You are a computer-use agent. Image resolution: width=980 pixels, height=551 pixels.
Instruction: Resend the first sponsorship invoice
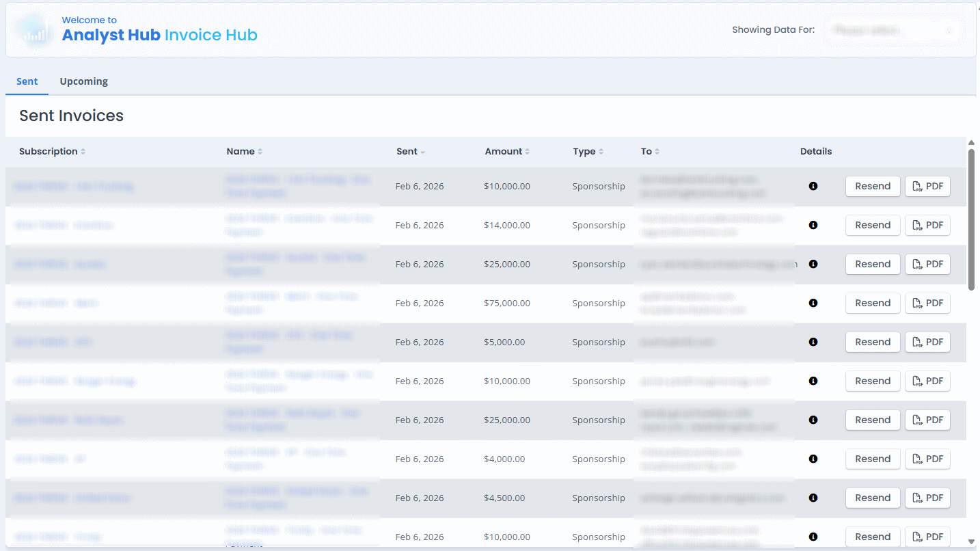[873, 186]
